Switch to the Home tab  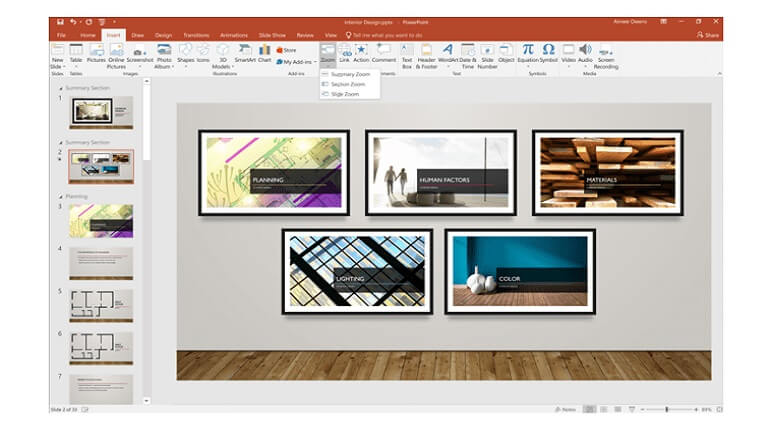coord(88,35)
